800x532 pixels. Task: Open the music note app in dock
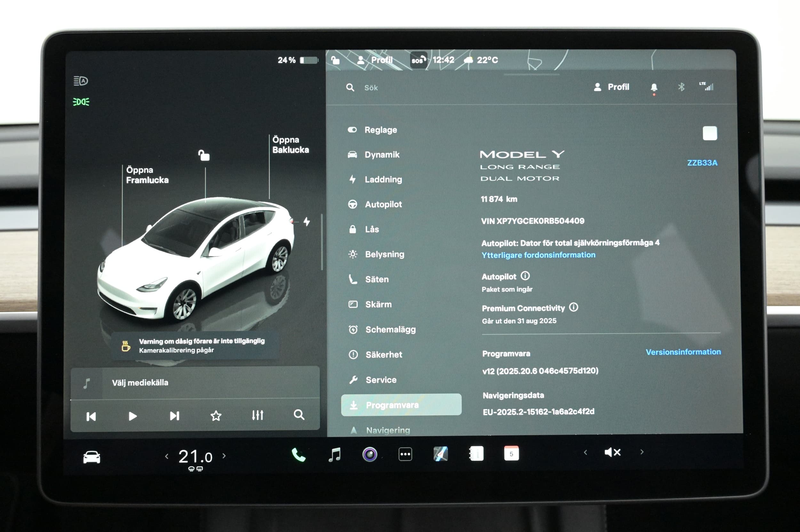[x=335, y=454]
